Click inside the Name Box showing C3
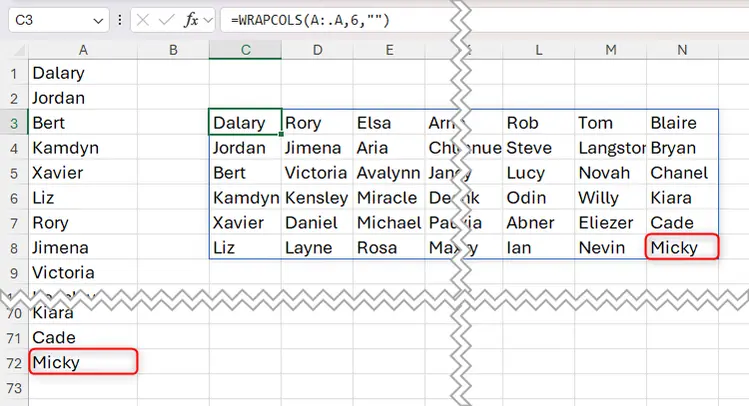The height and width of the screenshot is (406, 749). coord(48,20)
